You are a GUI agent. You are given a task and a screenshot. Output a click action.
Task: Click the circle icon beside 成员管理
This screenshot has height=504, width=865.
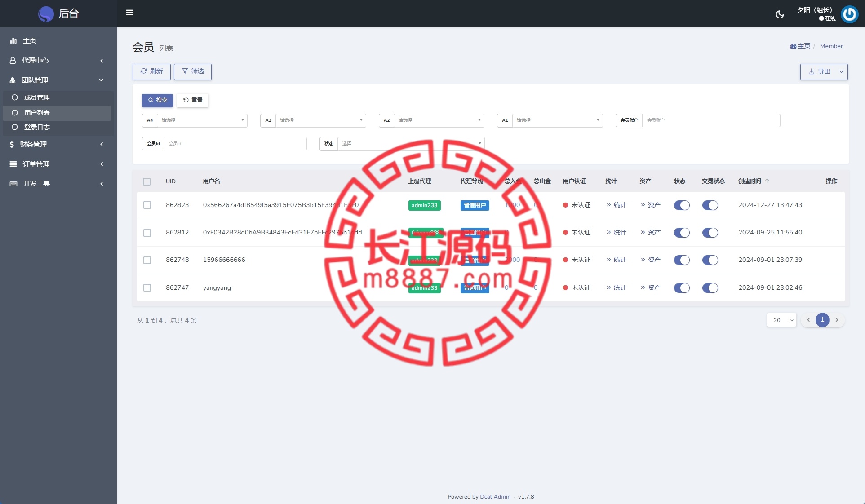click(x=15, y=97)
